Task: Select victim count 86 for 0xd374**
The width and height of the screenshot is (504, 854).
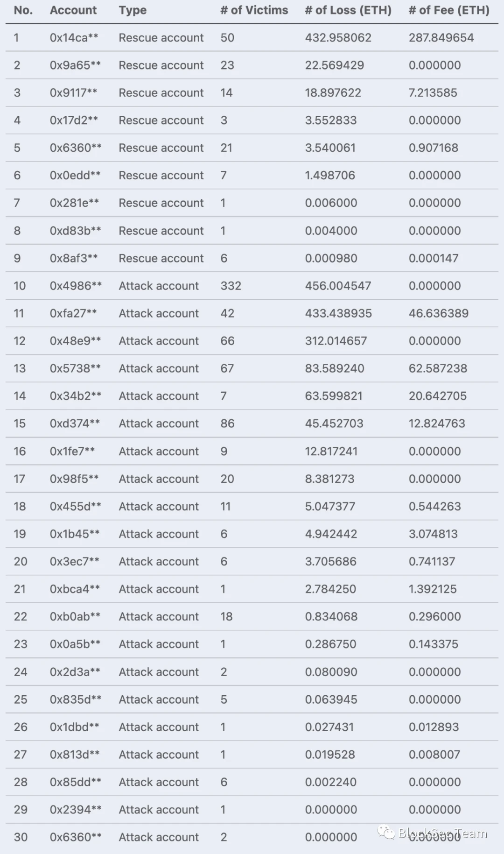Action: coord(228,423)
